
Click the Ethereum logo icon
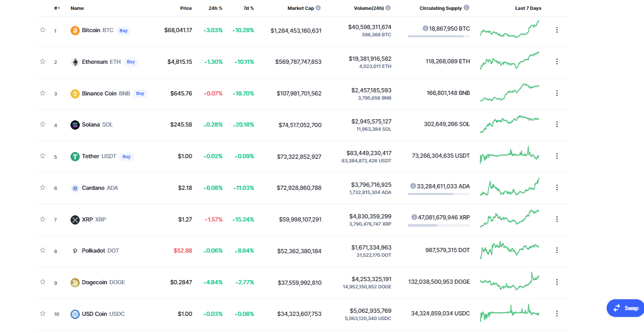coord(75,62)
